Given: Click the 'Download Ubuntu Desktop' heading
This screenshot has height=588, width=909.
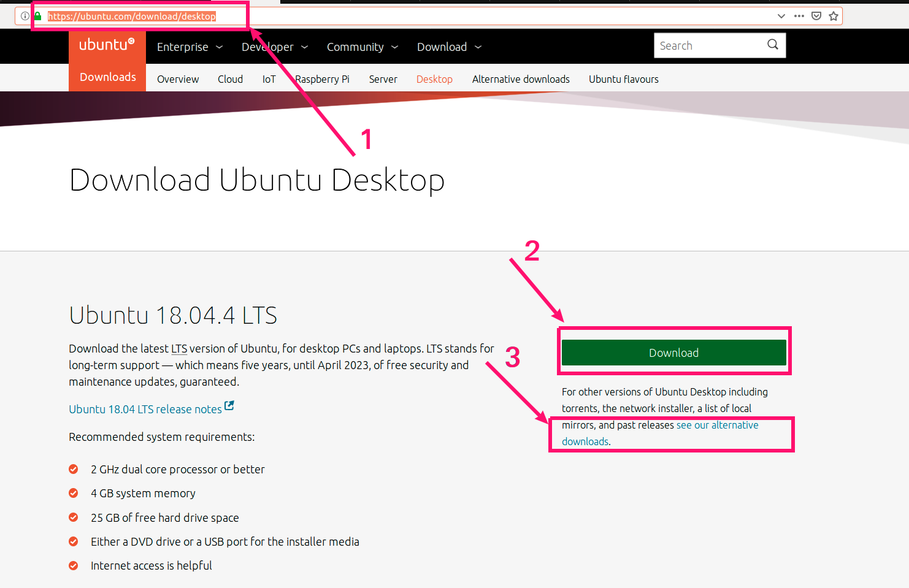Looking at the screenshot, I should pos(257,180).
